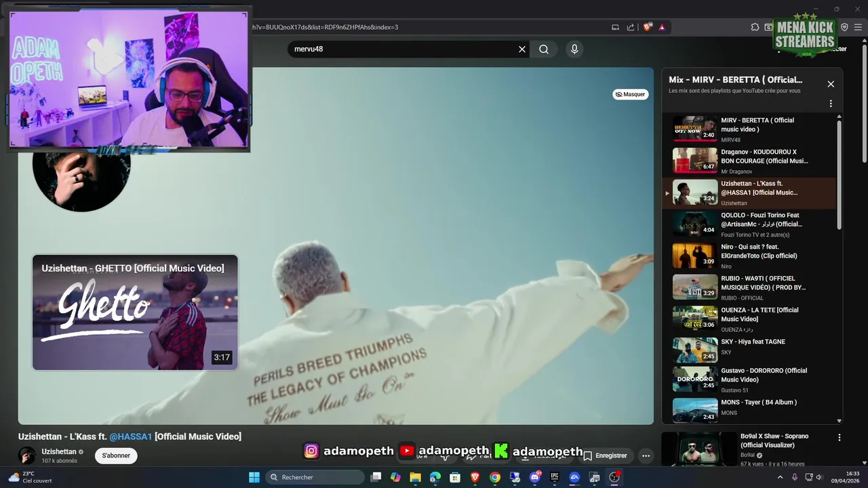Open the Uzishettan channel name below video
The image size is (868, 488).
point(59,451)
